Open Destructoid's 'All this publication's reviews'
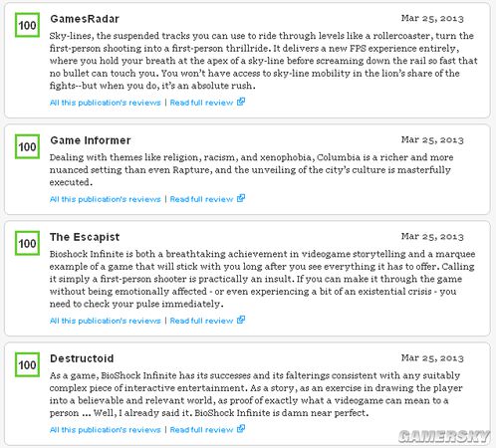The height and width of the screenshot is (448, 496). 105,430
